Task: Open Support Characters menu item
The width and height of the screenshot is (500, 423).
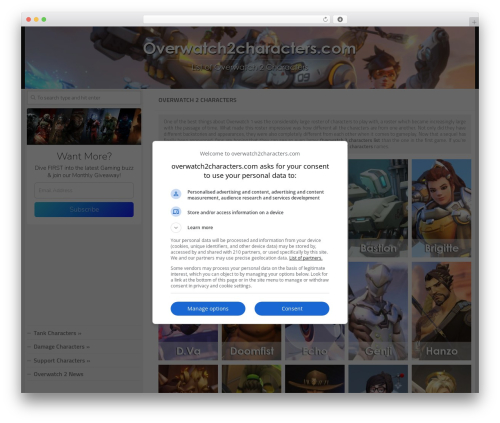Action: 62,360
